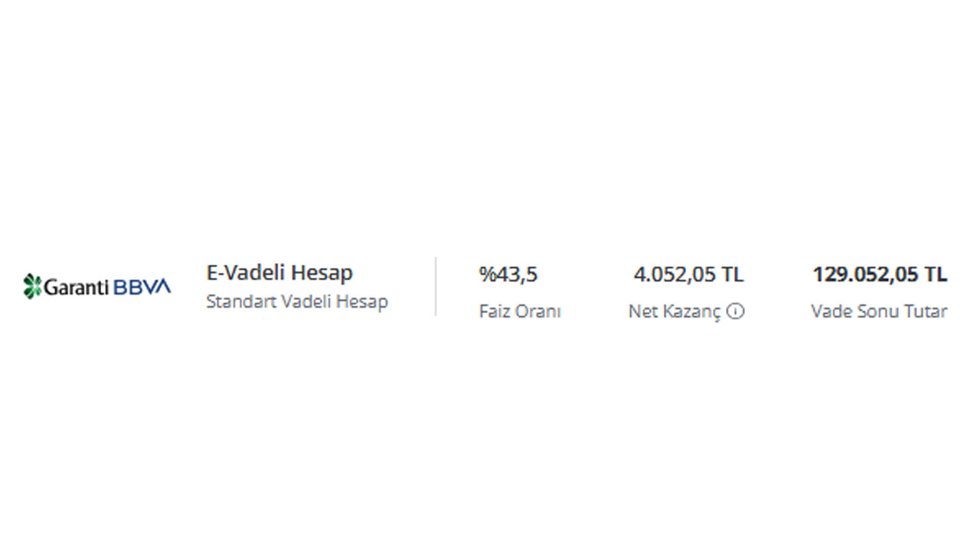
Task: Click the TL suffix of the 4.052,05 amount
Action: click(x=733, y=274)
